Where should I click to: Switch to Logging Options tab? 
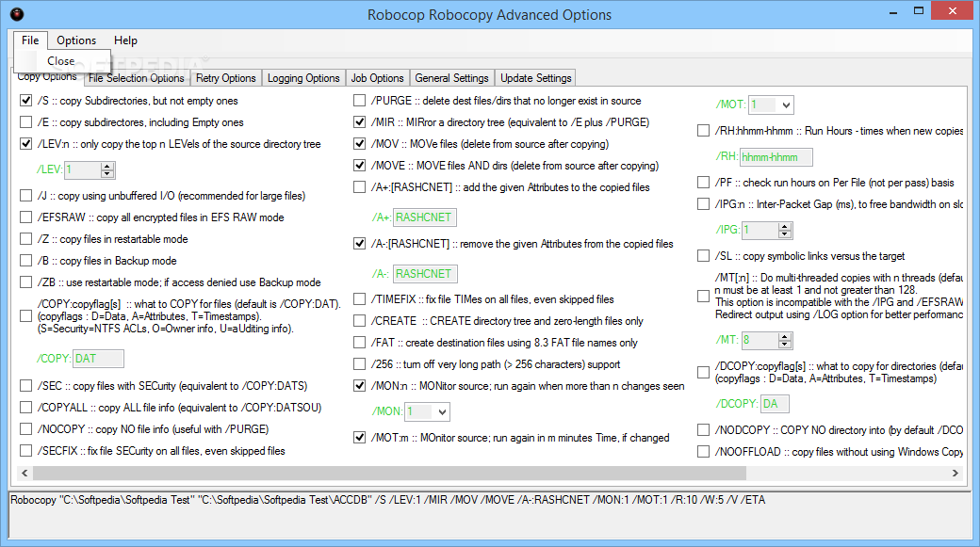[303, 78]
